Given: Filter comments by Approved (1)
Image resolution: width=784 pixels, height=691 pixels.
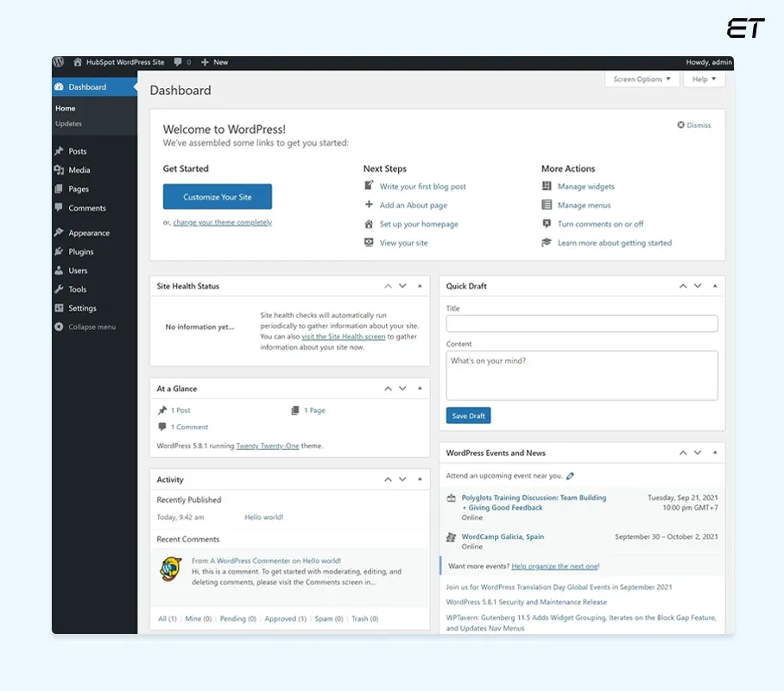Looking at the screenshot, I should tap(286, 619).
